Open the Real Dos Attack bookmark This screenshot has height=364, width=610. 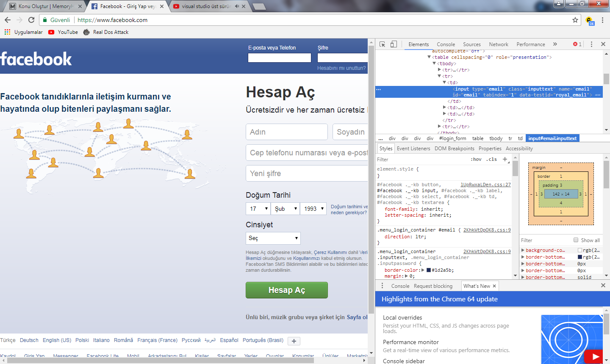point(106,32)
